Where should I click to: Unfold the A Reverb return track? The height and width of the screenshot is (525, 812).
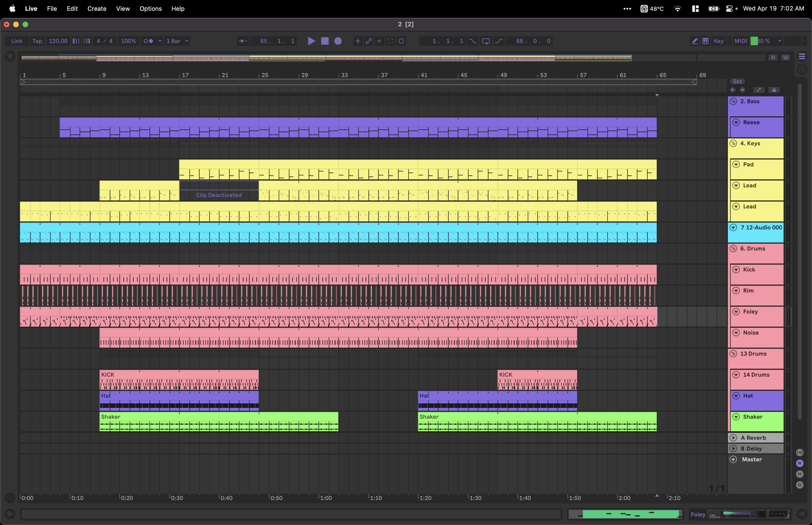point(733,438)
